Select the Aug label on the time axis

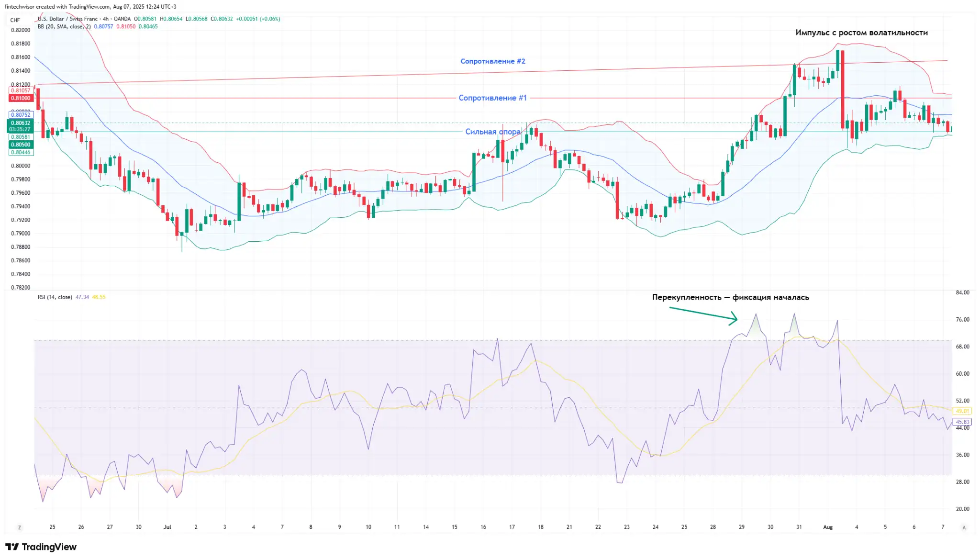829,526
